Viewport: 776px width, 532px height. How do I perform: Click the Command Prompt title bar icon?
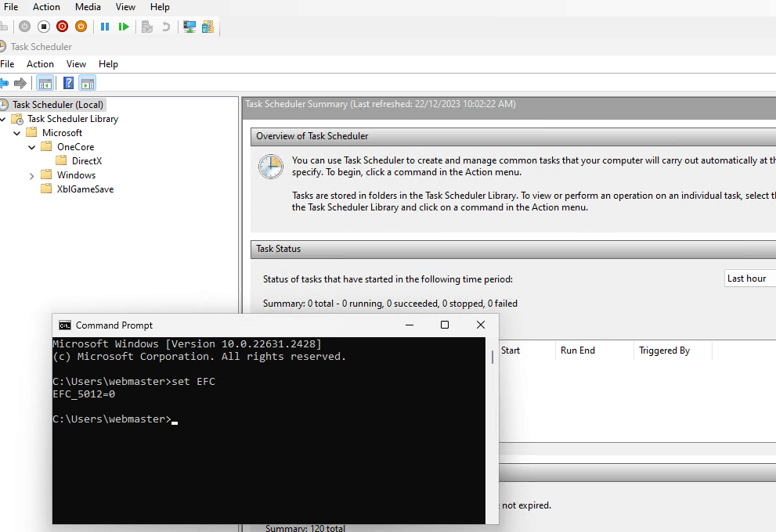click(x=65, y=325)
